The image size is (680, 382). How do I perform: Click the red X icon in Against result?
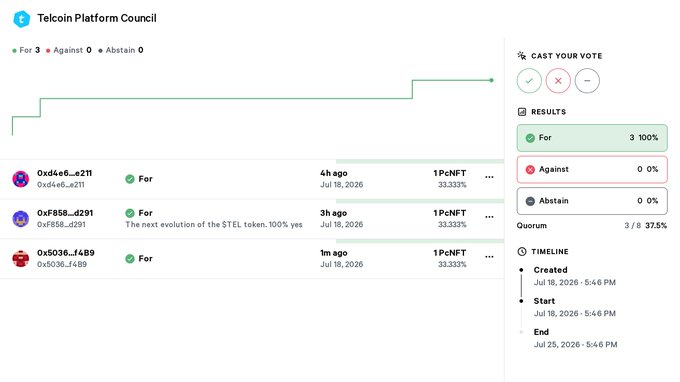point(530,170)
